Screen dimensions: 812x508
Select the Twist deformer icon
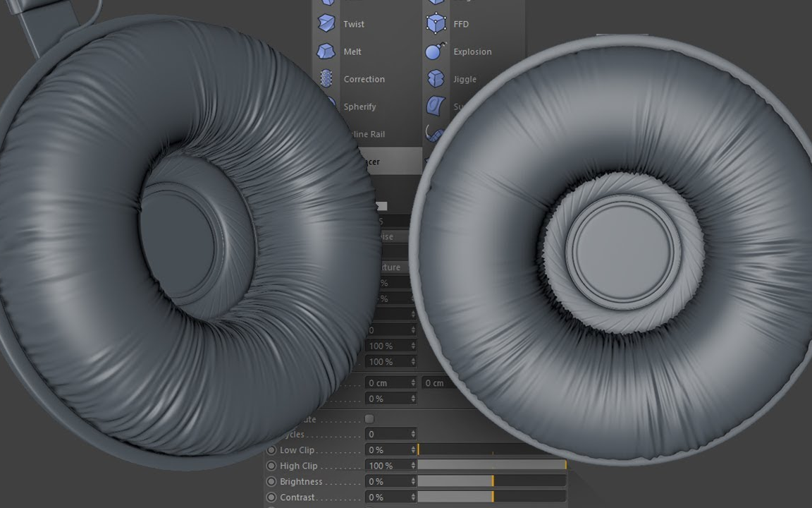[326, 23]
